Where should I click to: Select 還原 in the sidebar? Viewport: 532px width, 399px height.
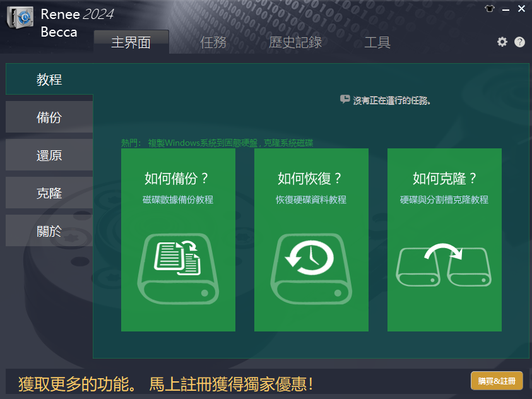(49, 155)
